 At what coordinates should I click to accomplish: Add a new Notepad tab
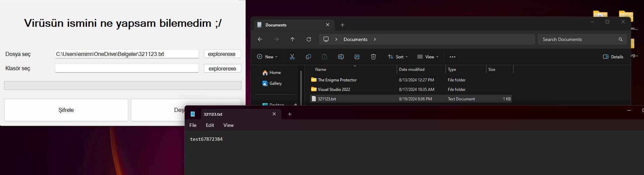pos(290,114)
